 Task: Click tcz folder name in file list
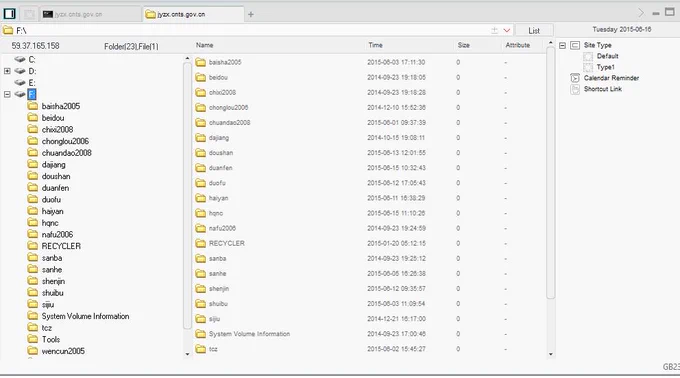click(213, 349)
